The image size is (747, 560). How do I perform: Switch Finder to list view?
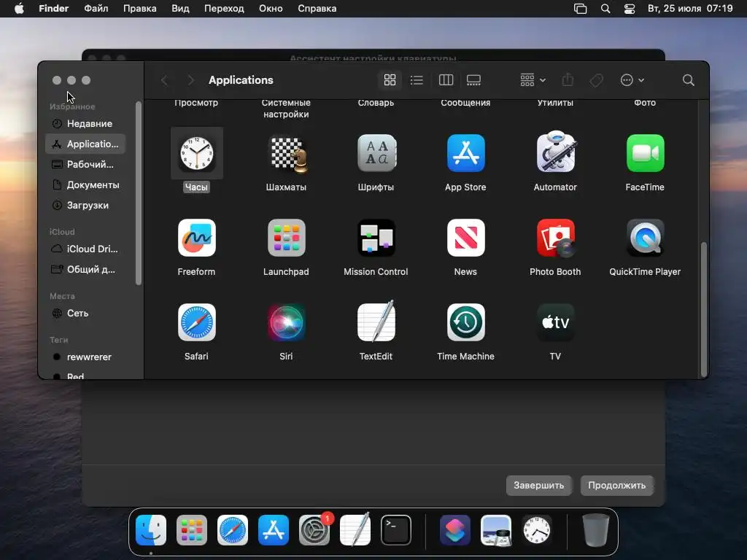point(417,80)
